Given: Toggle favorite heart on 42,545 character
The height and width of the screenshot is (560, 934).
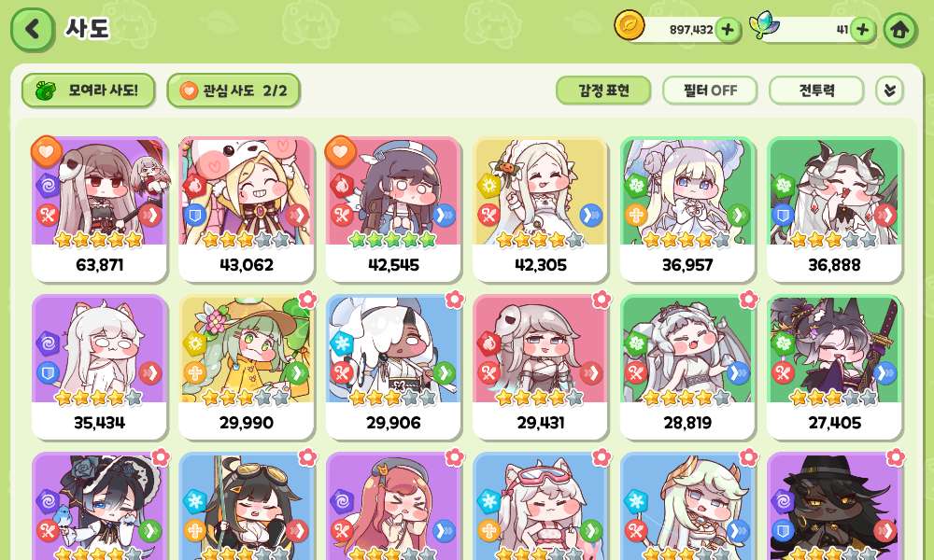Looking at the screenshot, I should (340, 150).
